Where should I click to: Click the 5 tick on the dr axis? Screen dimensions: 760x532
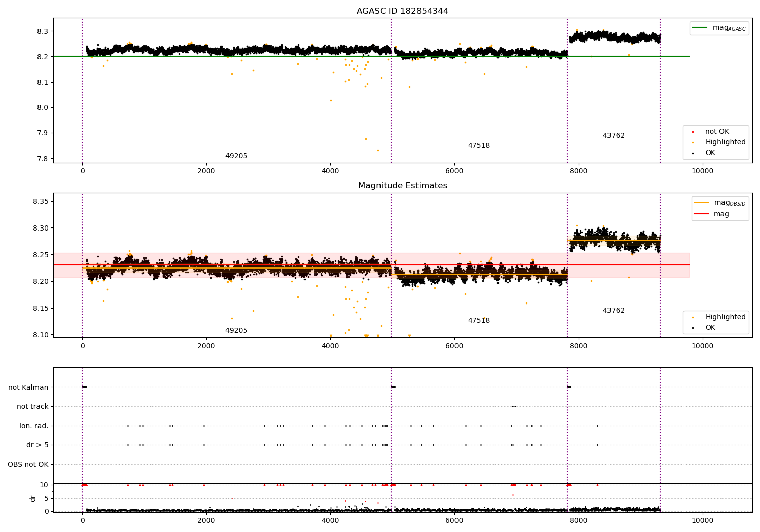(x=46, y=499)
